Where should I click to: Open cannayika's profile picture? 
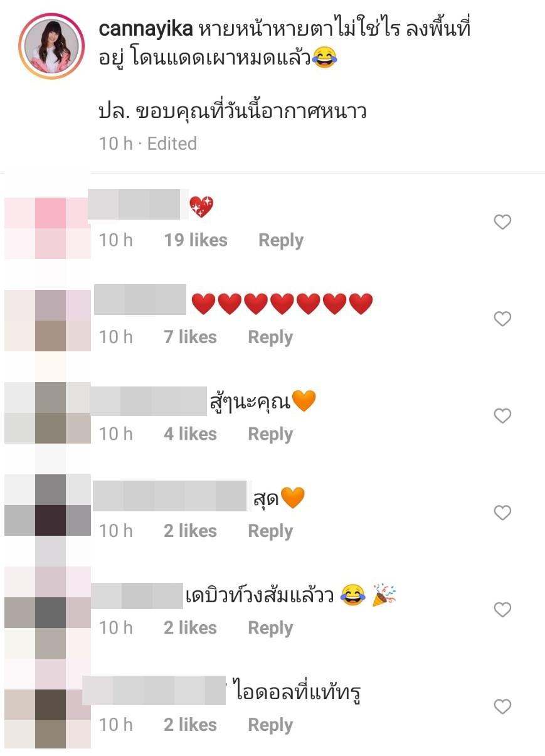click(x=53, y=48)
